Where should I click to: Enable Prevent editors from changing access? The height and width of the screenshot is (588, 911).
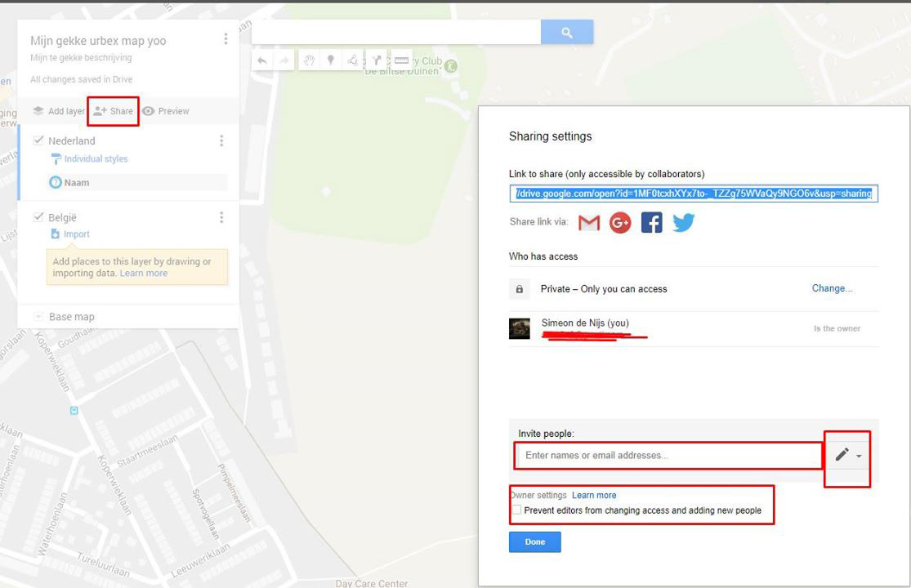click(x=516, y=510)
